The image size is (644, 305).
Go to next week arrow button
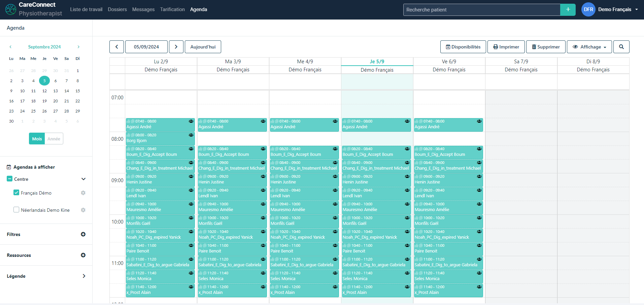176,47
